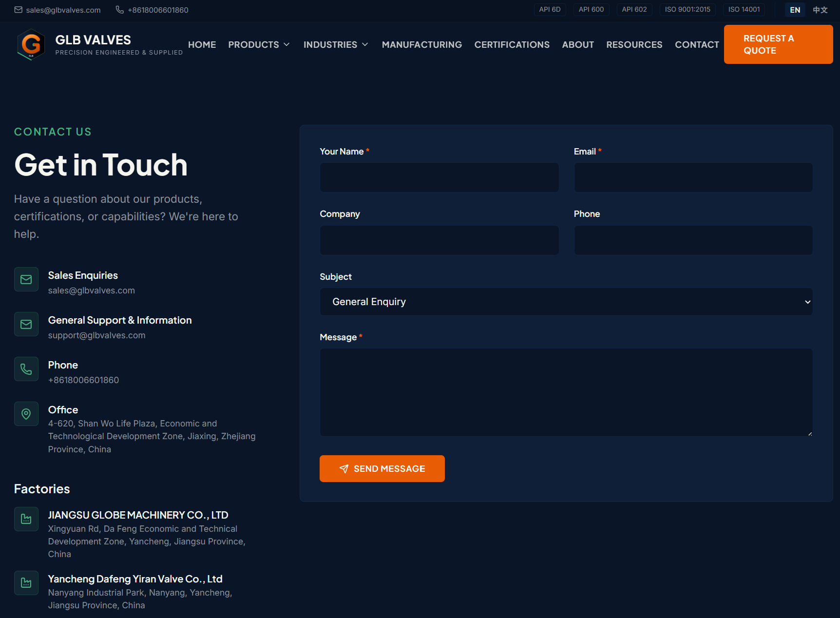Open the Certifications nav item
Image resolution: width=840 pixels, height=618 pixels.
(512, 44)
